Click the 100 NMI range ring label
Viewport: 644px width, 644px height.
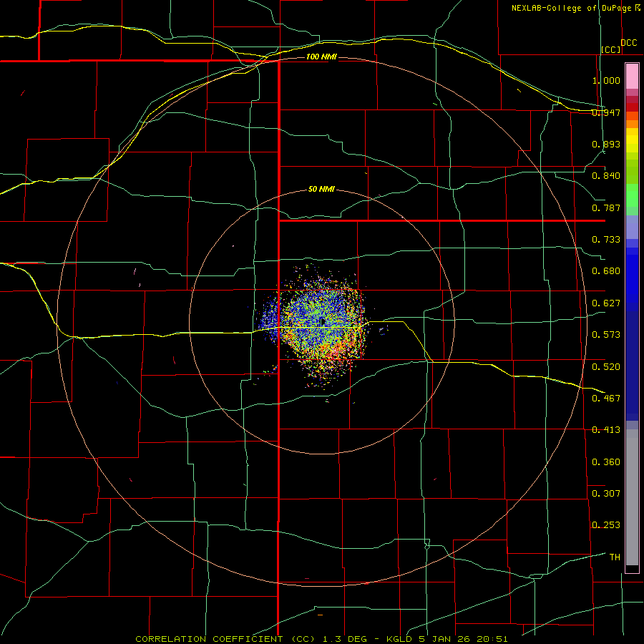pos(321,57)
